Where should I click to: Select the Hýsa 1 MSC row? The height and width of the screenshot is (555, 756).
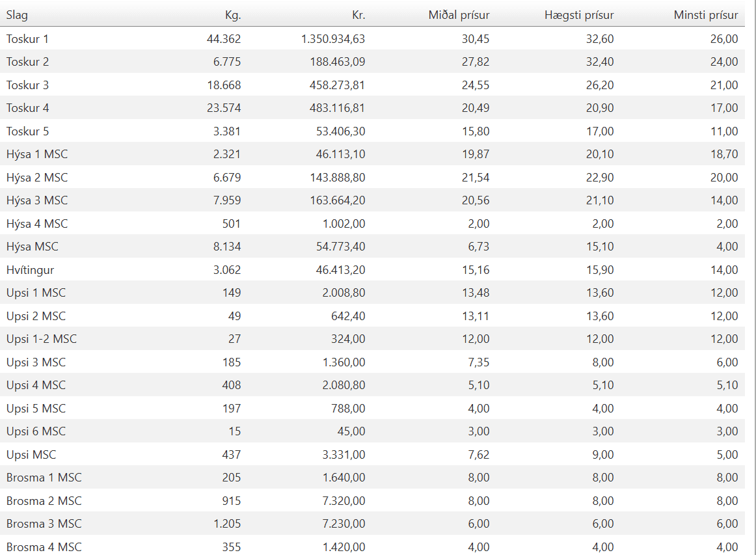[x=37, y=154]
